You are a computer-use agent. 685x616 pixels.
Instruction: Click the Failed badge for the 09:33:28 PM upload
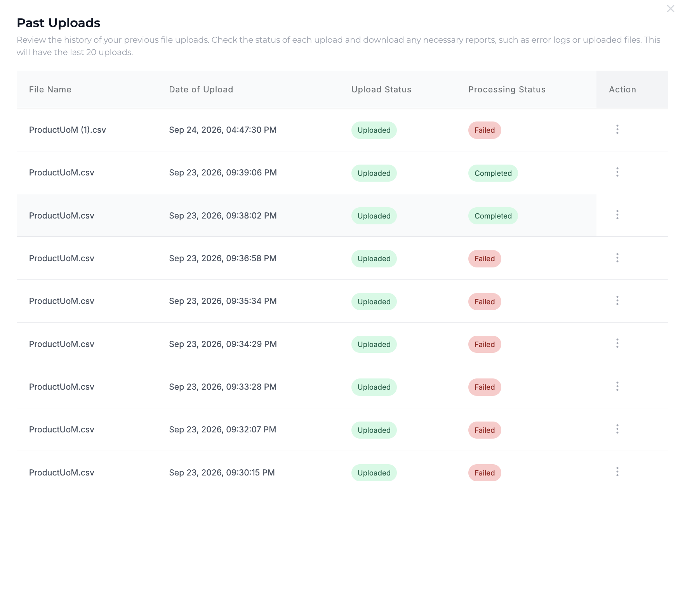(x=485, y=387)
